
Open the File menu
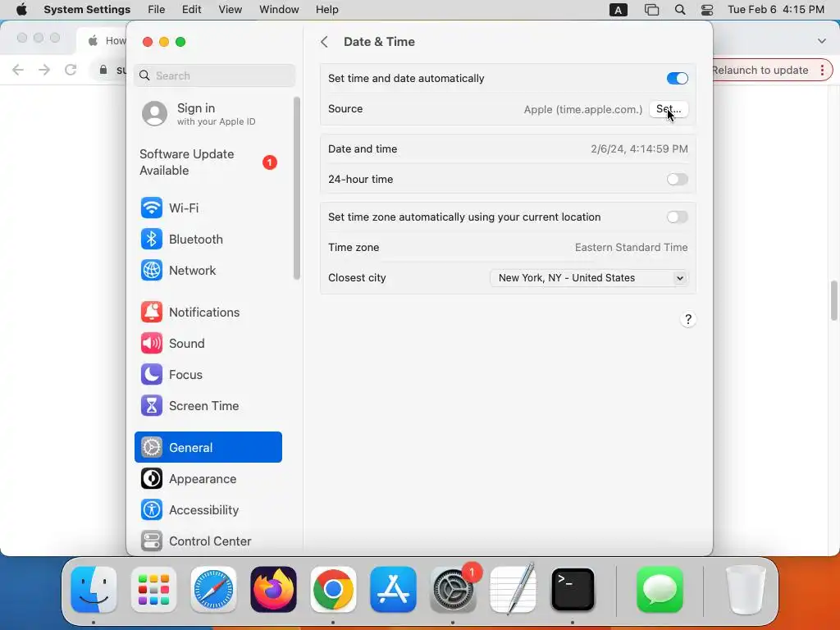point(157,10)
